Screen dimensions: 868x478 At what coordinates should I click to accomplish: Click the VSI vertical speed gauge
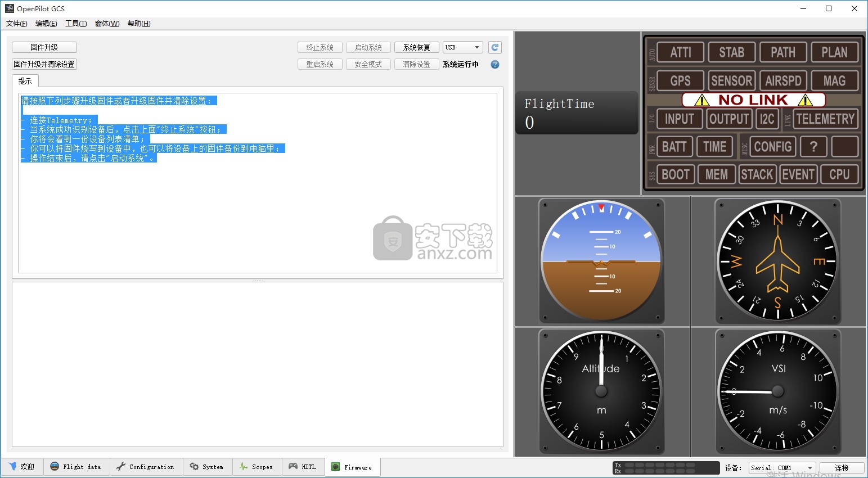pos(778,391)
